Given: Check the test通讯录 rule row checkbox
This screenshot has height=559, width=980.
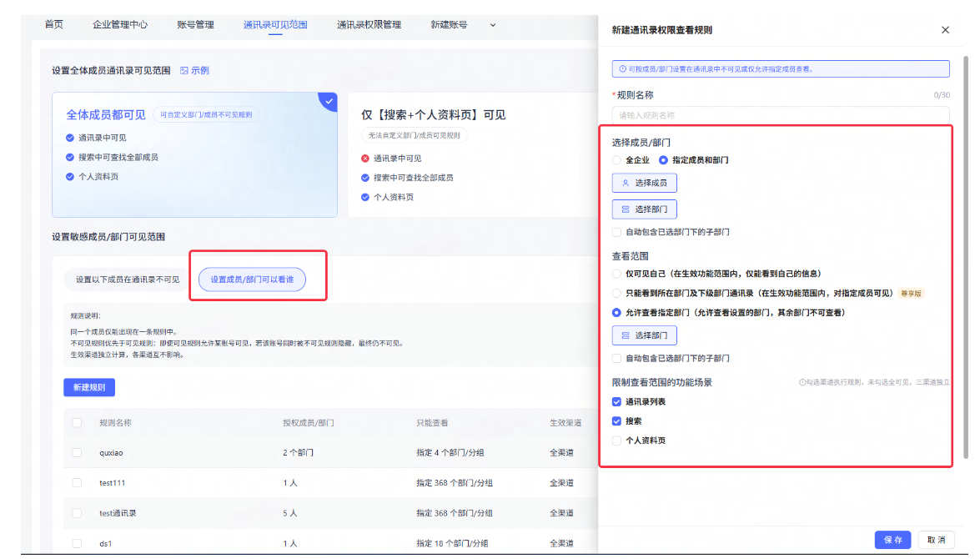Looking at the screenshot, I should click(x=77, y=513).
